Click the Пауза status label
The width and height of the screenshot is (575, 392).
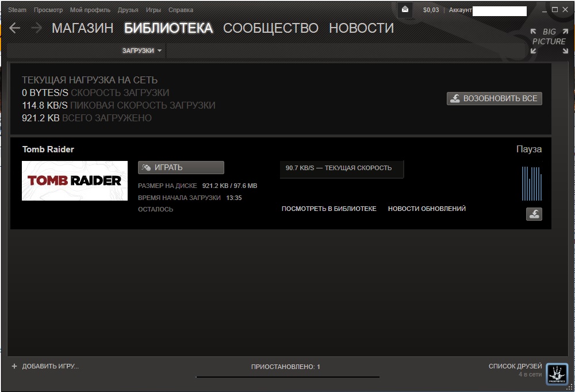point(529,149)
